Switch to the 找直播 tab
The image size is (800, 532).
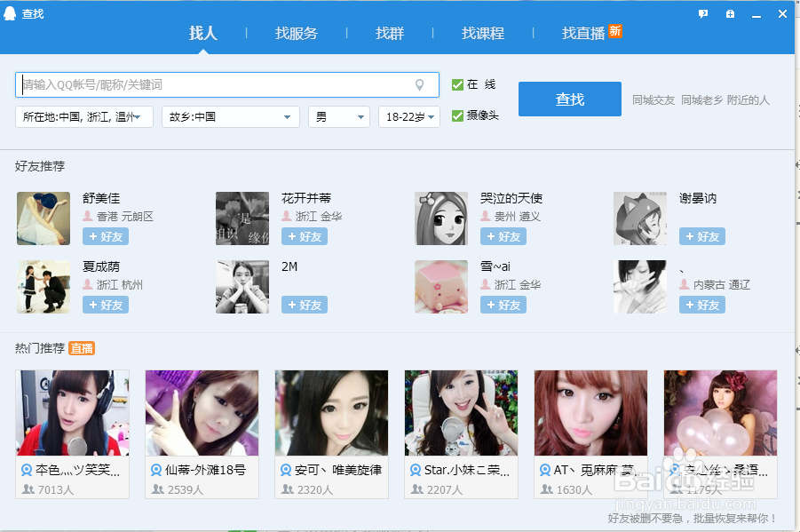coord(583,33)
